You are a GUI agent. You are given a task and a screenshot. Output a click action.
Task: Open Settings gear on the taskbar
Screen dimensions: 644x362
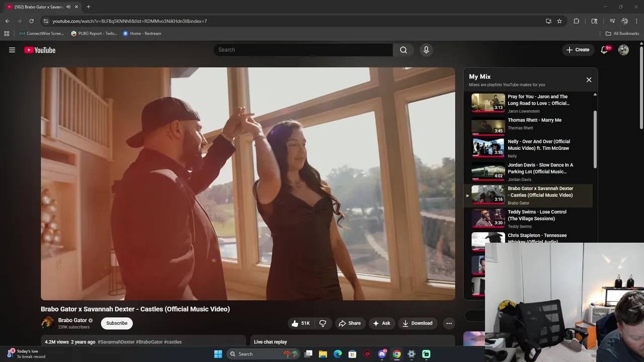[x=411, y=354]
